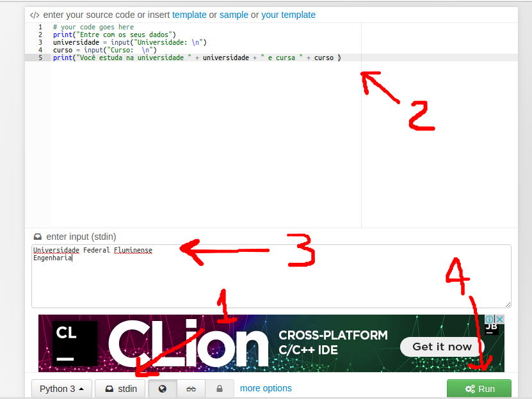Click the Get it now ad button
The image size is (532, 399).
(x=442, y=347)
